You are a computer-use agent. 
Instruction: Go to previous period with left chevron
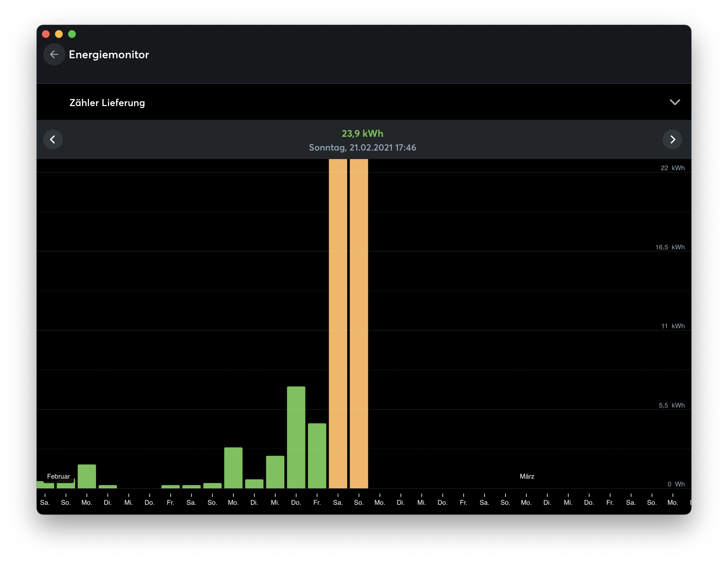pyautogui.click(x=53, y=139)
